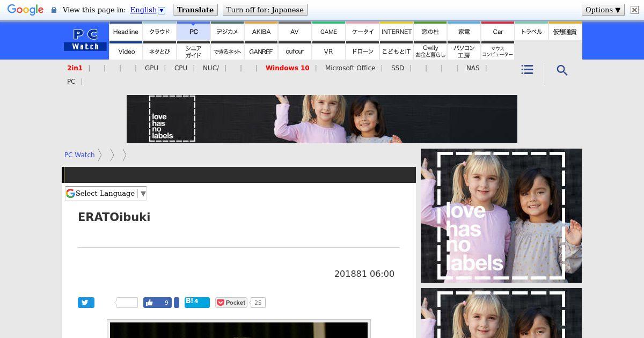644x338 pixels.
Task: Open the ケータイ tab
Action: [x=362, y=31]
